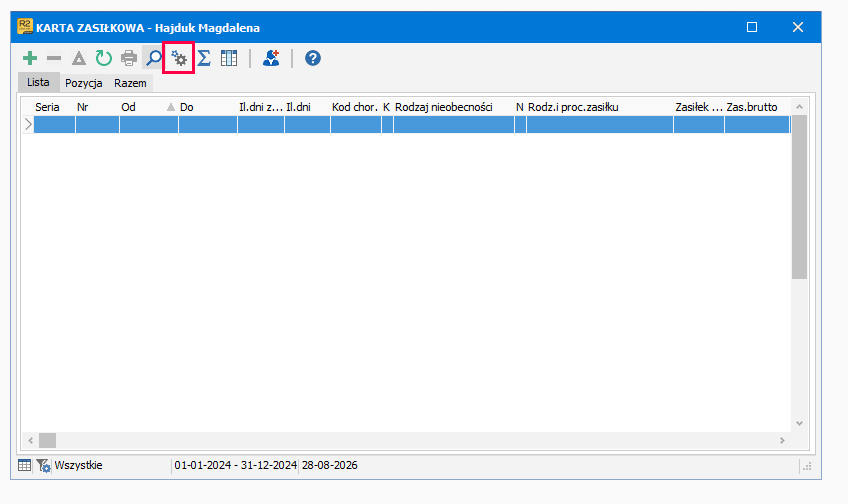Open print using the printer icon
Viewport: 848px width, 504px height.
click(x=129, y=58)
